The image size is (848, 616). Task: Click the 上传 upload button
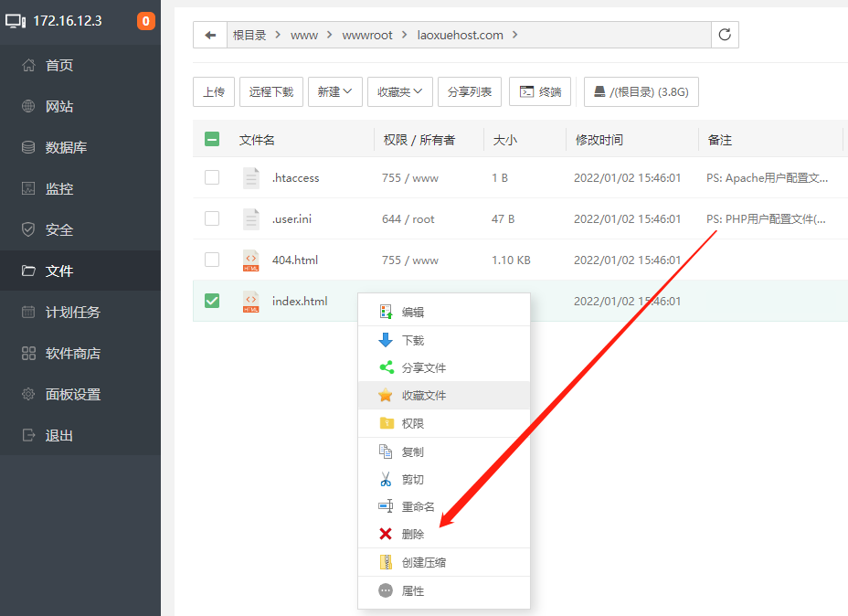pos(213,91)
